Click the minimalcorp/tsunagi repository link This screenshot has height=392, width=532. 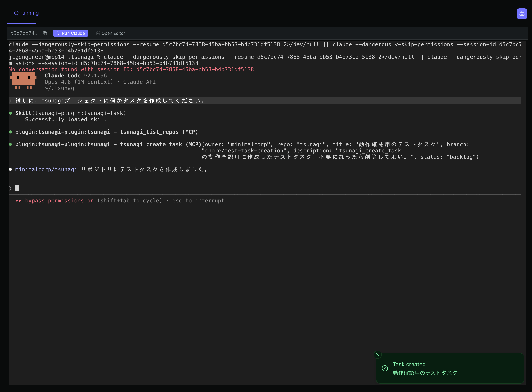pos(46,169)
